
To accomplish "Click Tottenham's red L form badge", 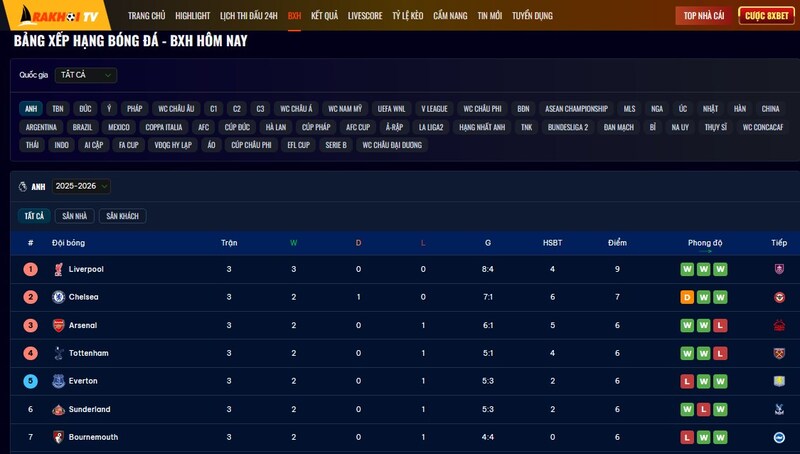I will (720, 353).
